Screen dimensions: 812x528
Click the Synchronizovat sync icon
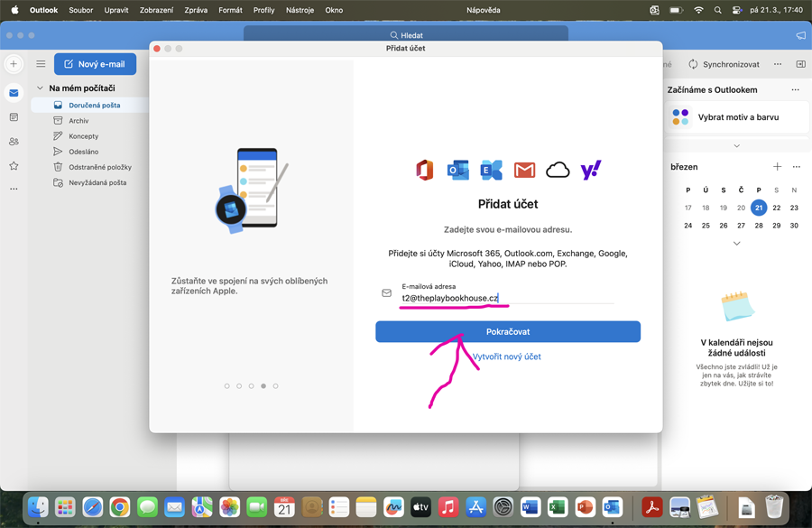(x=693, y=64)
